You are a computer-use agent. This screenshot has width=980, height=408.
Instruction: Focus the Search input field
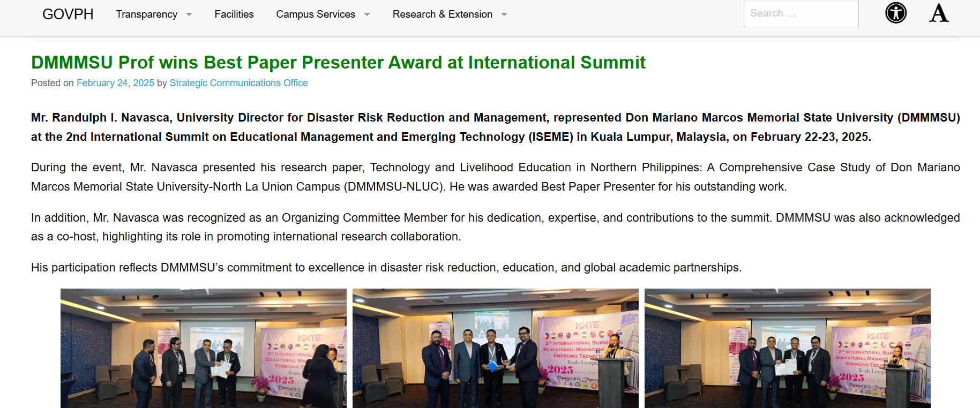point(801,13)
